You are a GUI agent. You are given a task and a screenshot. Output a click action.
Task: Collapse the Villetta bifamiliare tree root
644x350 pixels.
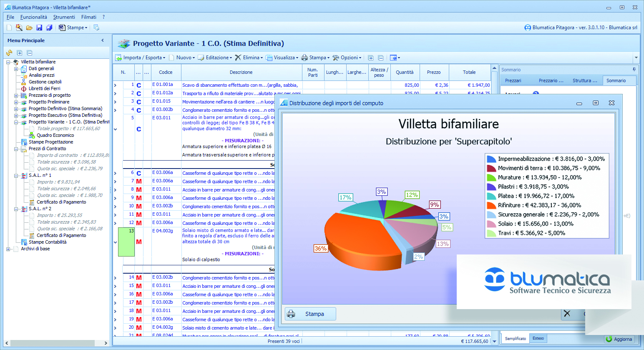point(8,62)
